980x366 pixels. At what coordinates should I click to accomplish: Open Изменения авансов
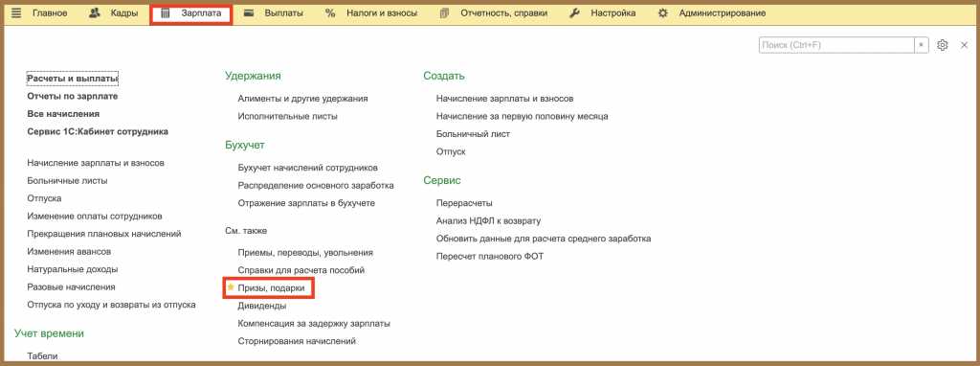(x=69, y=252)
